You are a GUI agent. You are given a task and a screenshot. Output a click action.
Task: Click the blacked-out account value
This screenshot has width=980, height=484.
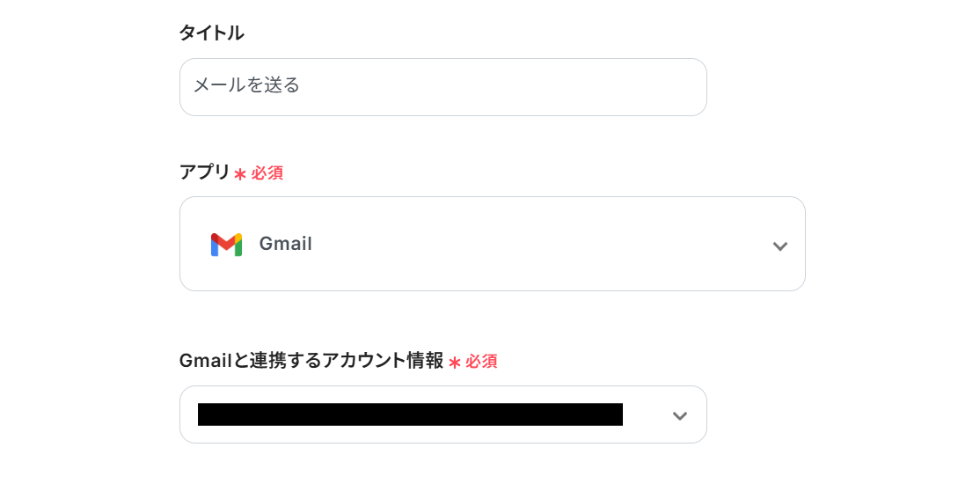(410, 414)
